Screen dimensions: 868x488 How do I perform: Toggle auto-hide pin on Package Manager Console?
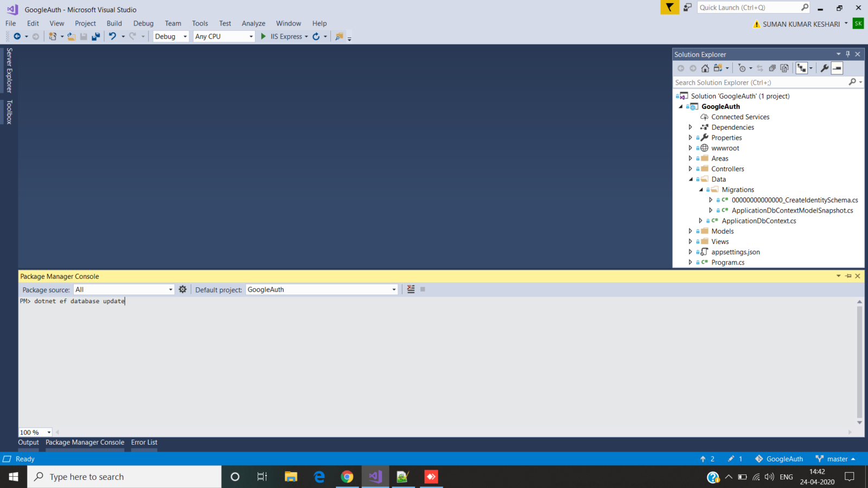pyautogui.click(x=848, y=276)
